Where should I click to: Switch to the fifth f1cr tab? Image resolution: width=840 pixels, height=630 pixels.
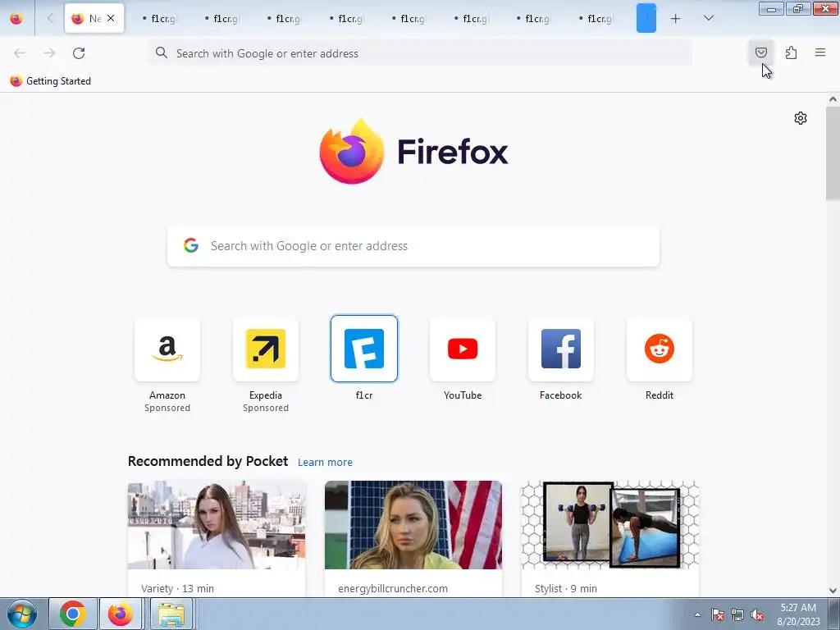(x=409, y=19)
